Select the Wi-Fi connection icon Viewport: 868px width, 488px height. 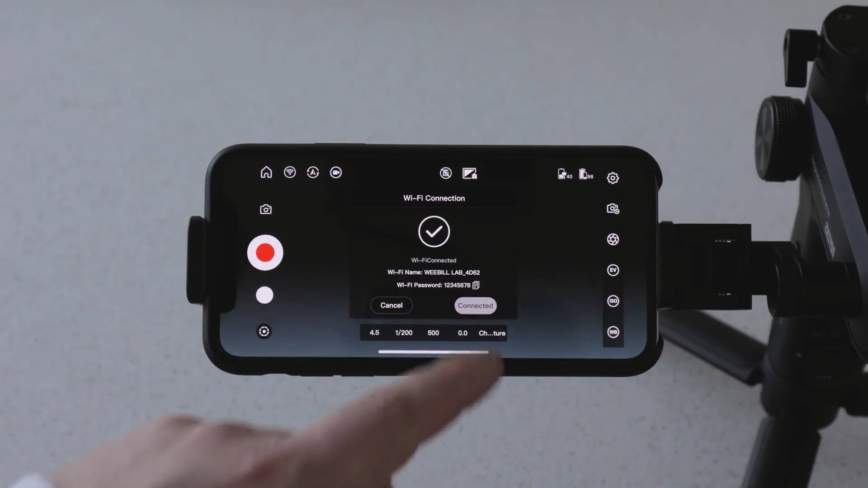tap(290, 172)
